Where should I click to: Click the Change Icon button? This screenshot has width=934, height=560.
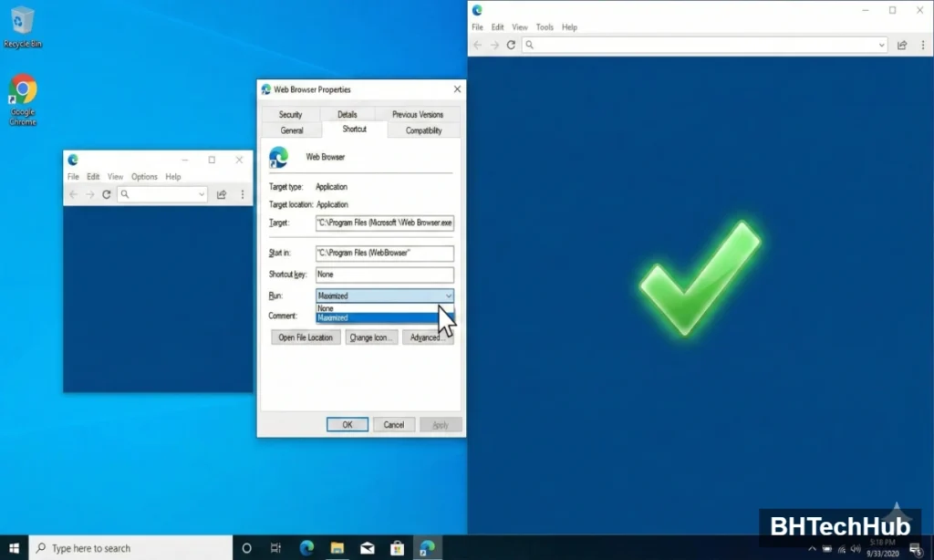370,337
